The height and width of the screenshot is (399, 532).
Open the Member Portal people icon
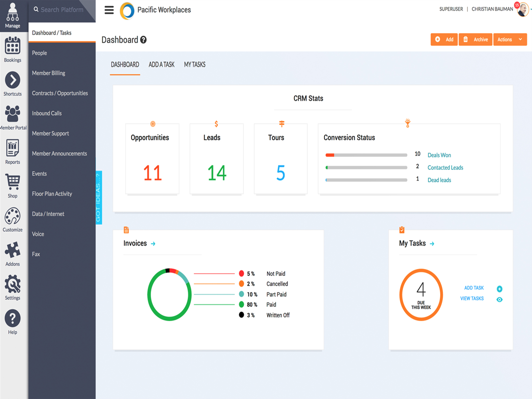pos(12,114)
